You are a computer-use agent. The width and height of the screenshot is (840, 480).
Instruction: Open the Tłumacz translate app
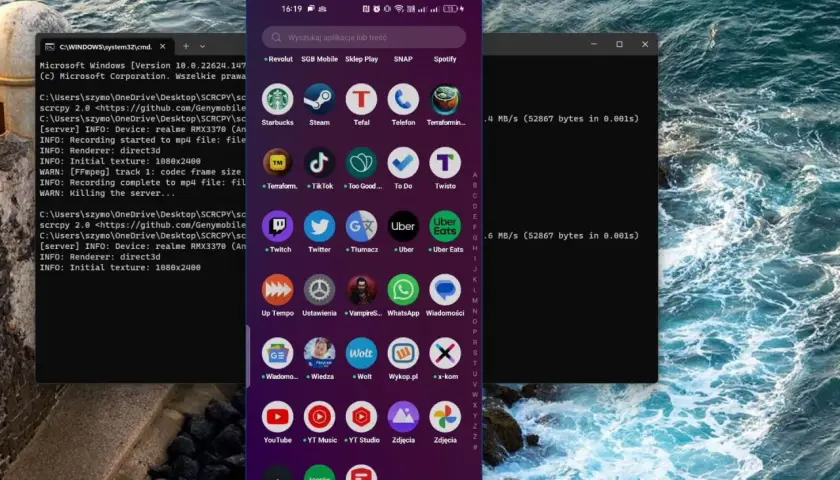pos(361,227)
